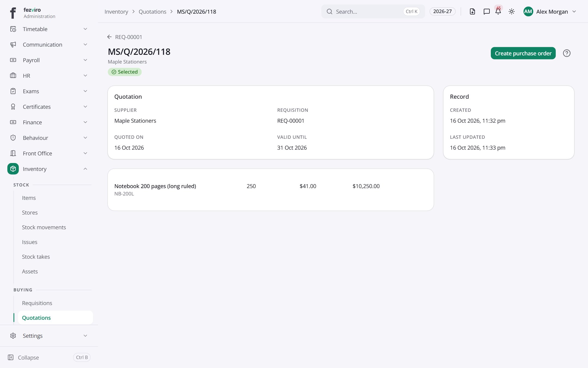Click the Communication megaphone icon

coord(13,44)
